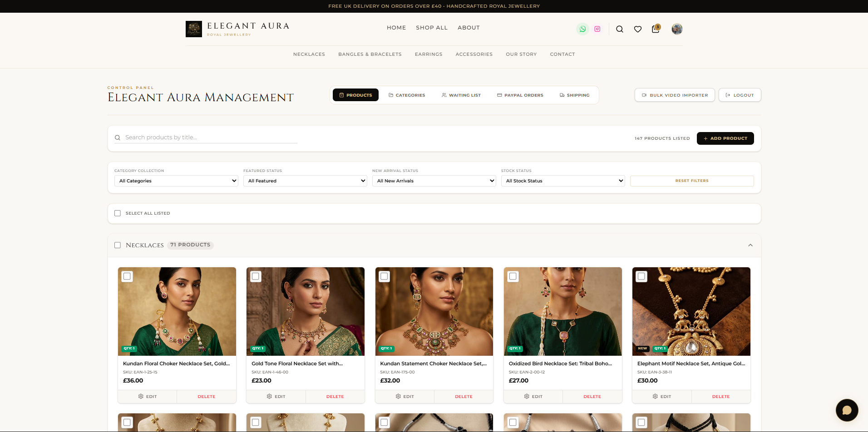Viewport: 868px width, 432px height.
Task: Open the About menu link
Action: click(x=469, y=28)
